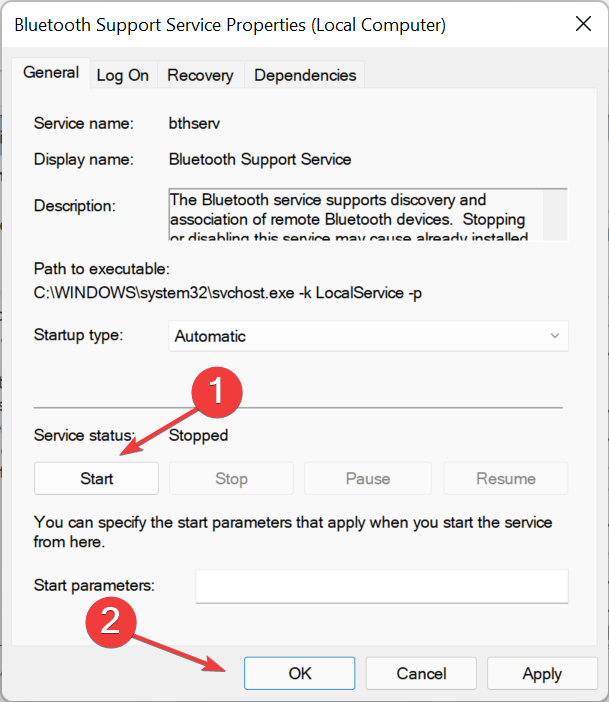Start the Bluetooth Support Service
This screenshot has width=609, height=702.
(96, 478)
